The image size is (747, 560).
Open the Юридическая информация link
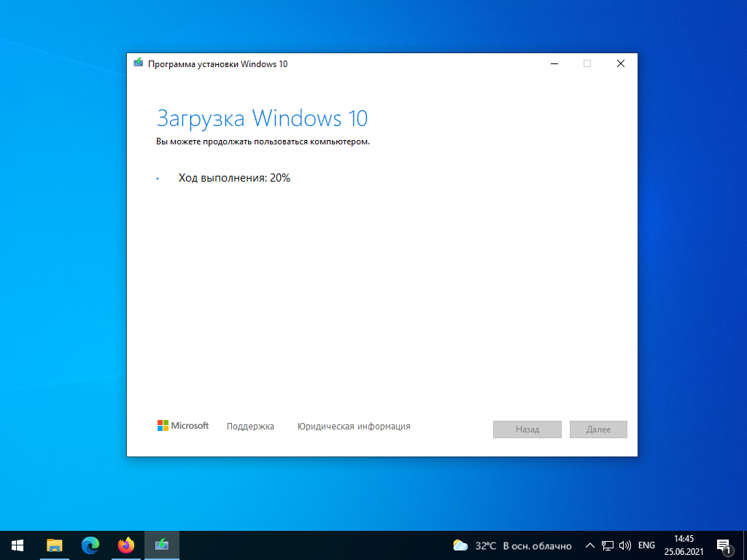354,426
